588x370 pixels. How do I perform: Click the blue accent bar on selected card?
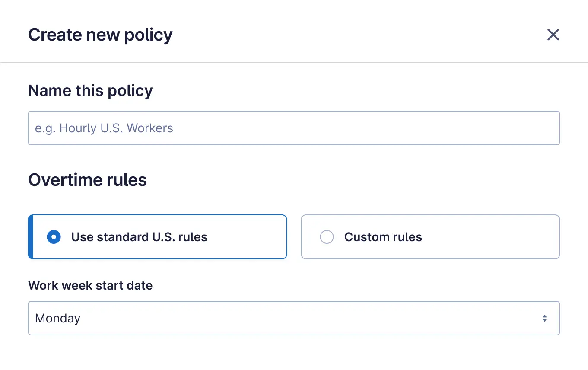[31, 237]
